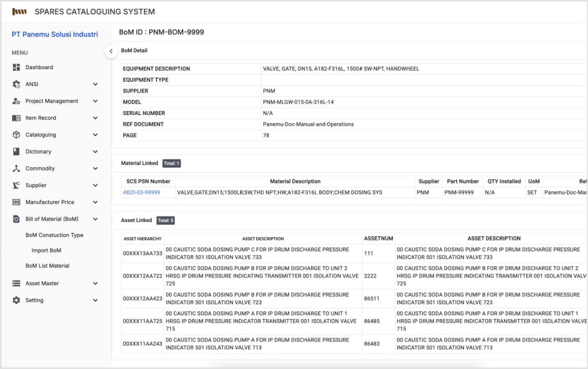This screenshot has width=588, height=369.
Task: Click the app logo in the header
Action: [19, 12]
